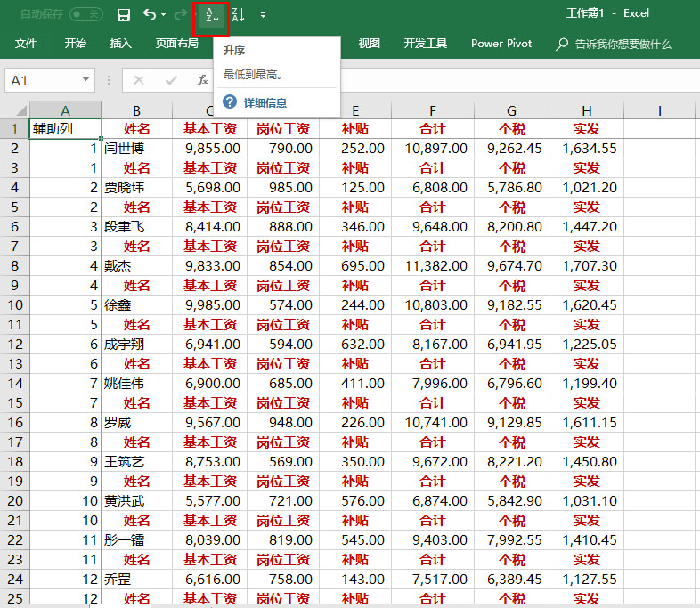Click the search magnifier icon
The width and height of the screenshot is (700, 608).
(x=562, y=45)
